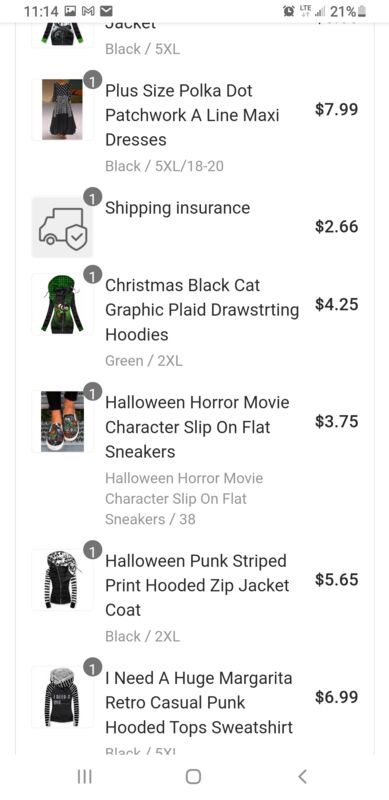
Task: Select Halloween Punk Striped Print Jacket title
Action: pyautogui.click(x=197, y=585)
